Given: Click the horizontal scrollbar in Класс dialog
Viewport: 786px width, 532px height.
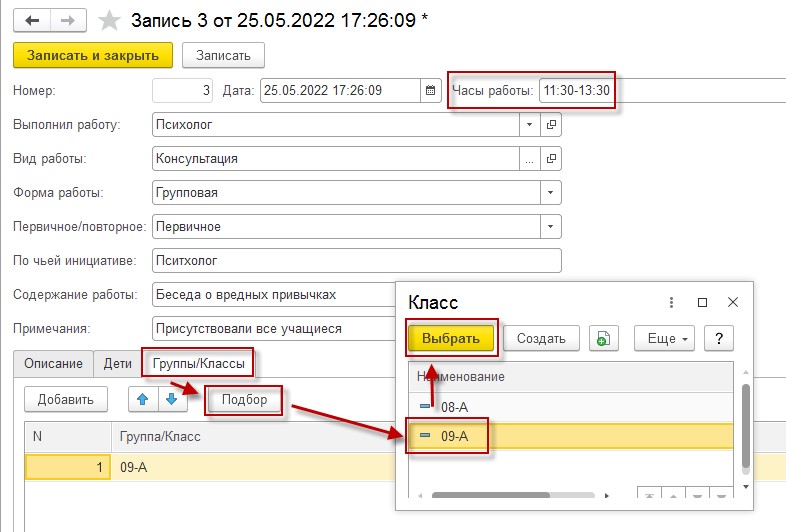Looking at the screenshot, I should coord(491,495).
